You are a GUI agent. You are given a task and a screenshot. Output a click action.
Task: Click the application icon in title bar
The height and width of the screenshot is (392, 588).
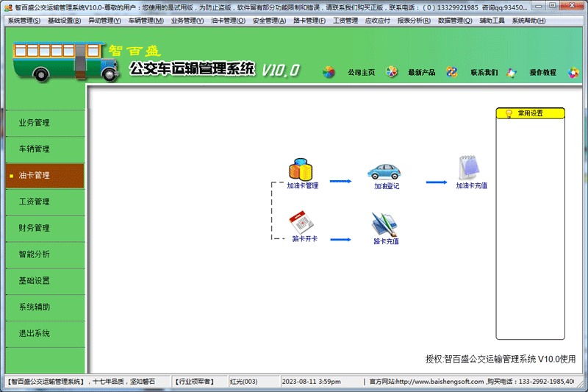(x=8, y=7)
